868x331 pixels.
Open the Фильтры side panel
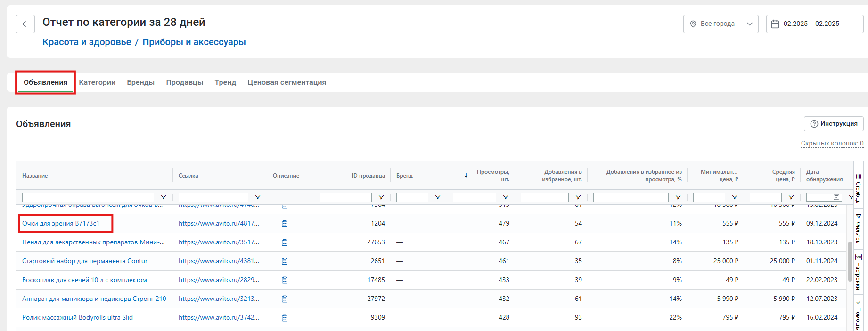[859, 228]
